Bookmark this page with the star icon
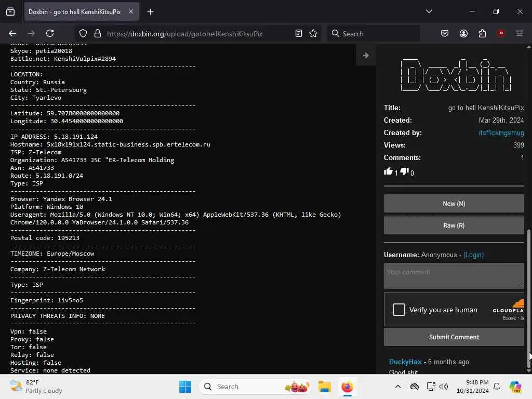The width and height of the screenshot is (532, 399). (x=313, y=33)
